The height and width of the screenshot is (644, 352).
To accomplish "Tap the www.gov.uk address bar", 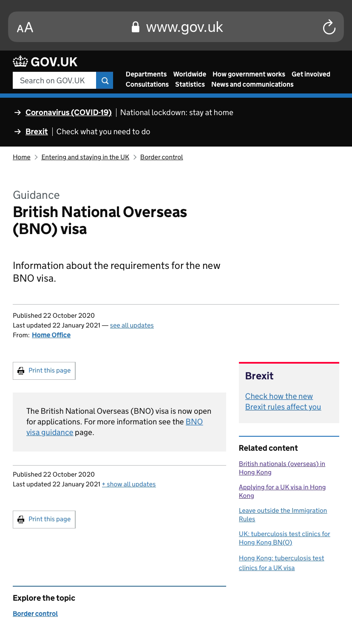I will point(176,27).
